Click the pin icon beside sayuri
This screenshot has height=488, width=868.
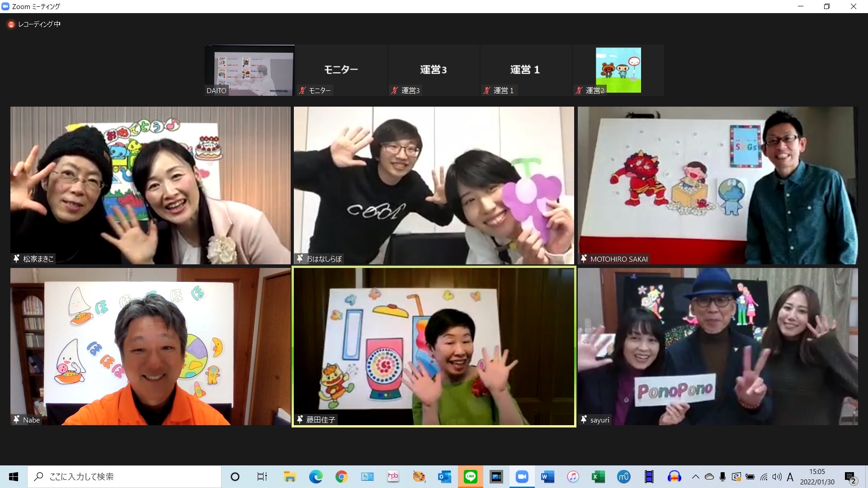[x=584, y=420]
